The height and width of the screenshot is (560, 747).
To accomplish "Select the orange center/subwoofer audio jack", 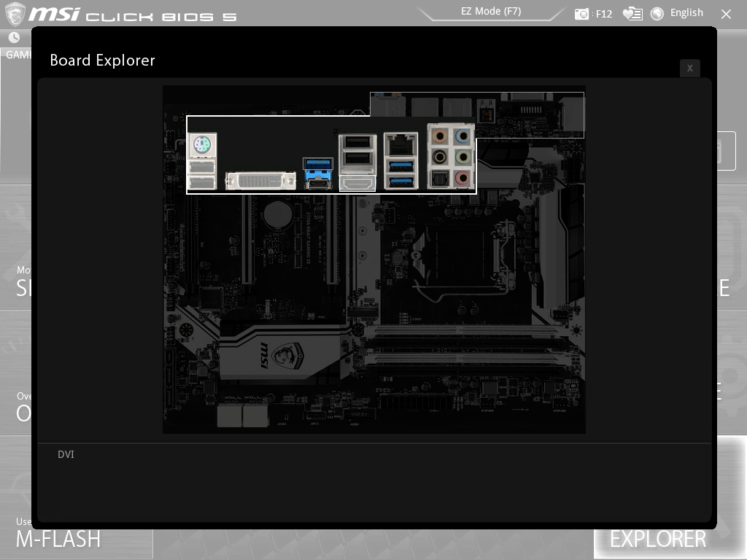I will [x=439, y=136].
